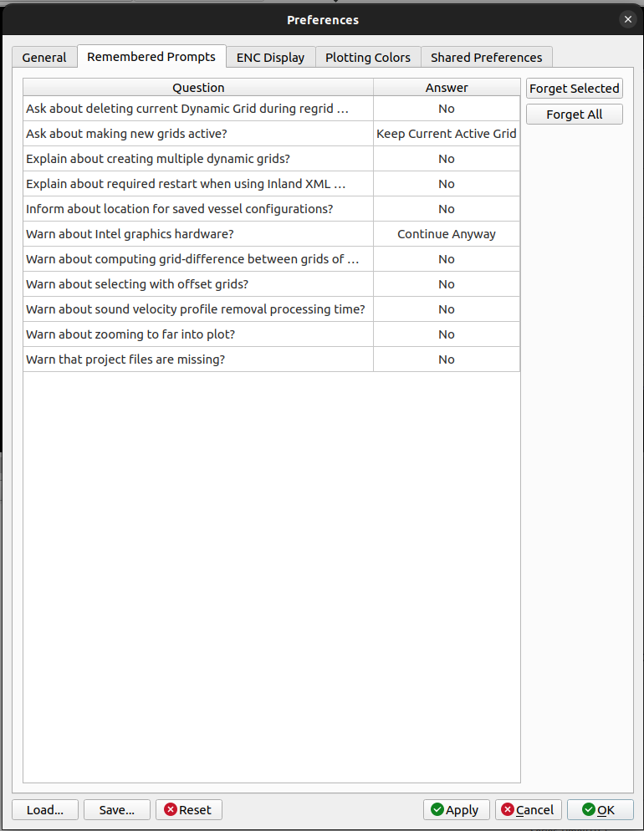The height and width of the screenshot is (831, 644).
Task: Click the Continue Anyway answer cell
Action: pyautogui.click(x=447, y=234)
